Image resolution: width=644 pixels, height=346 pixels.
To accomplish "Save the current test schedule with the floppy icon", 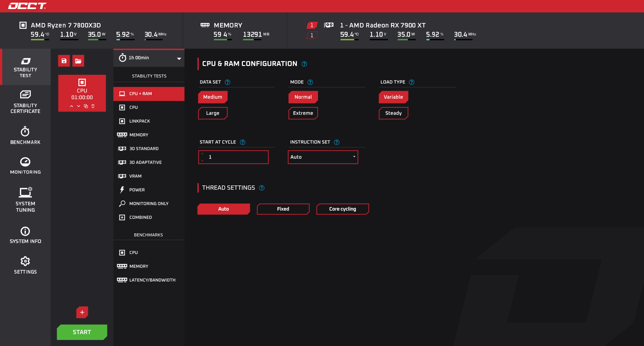I will [64, 61].
